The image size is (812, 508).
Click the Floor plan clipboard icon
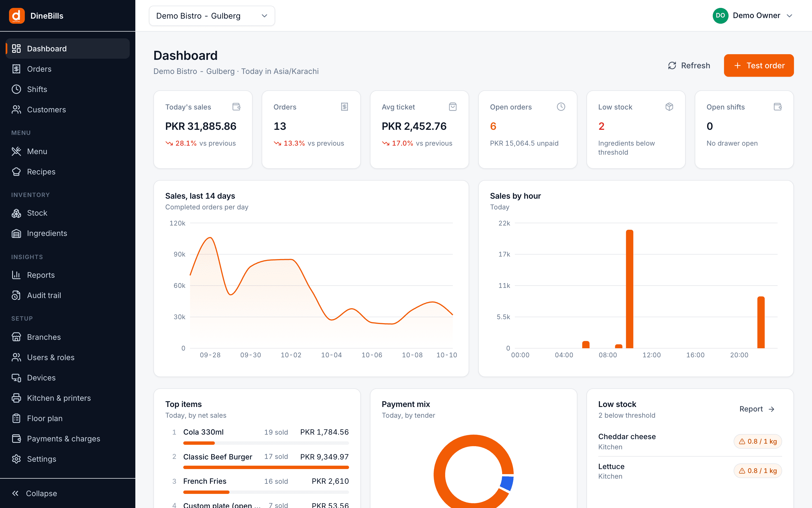(16, 418)
